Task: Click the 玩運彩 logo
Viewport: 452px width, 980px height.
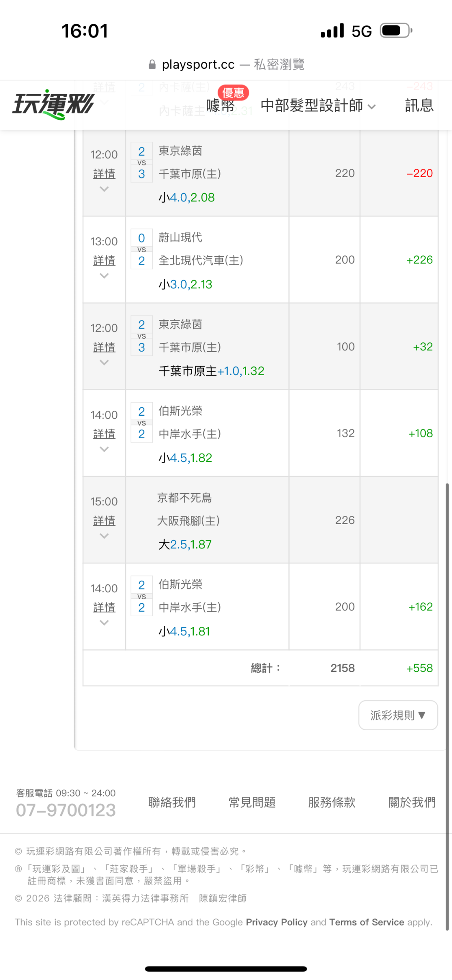Action: click(54, 105)
